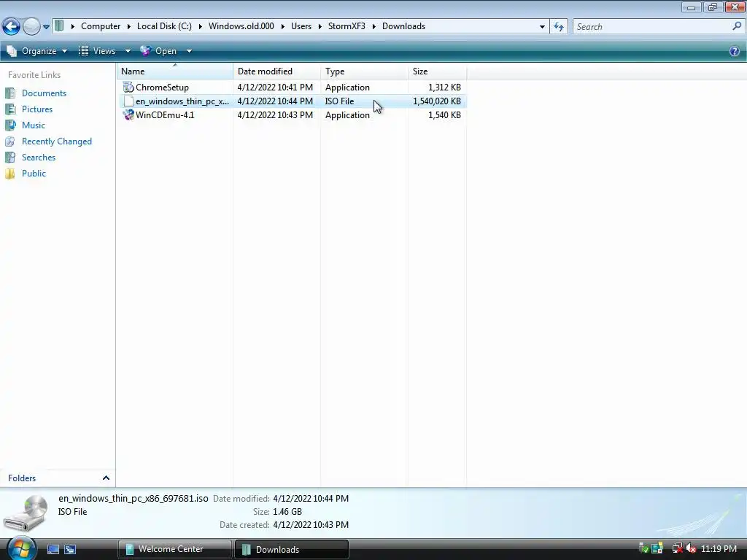The image size is (747, 560).
Task: Click the search magnifier icon
Action: point(737,26)
